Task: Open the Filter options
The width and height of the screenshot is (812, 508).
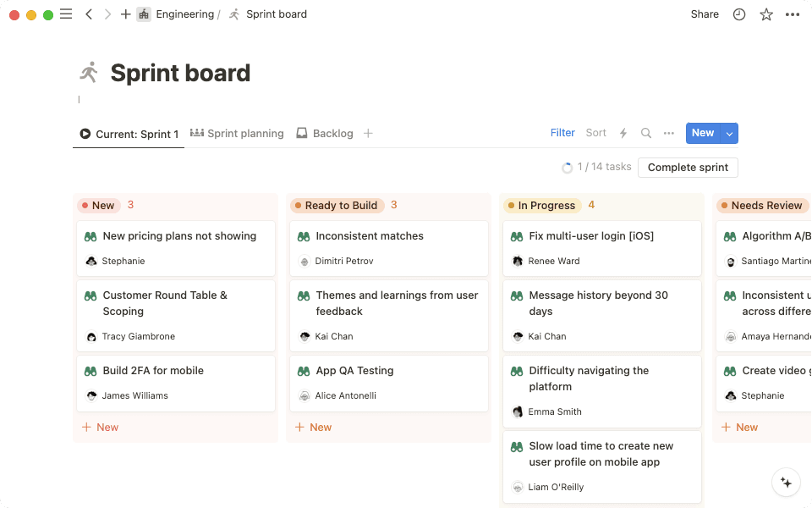Action: [x=562, y=132]
